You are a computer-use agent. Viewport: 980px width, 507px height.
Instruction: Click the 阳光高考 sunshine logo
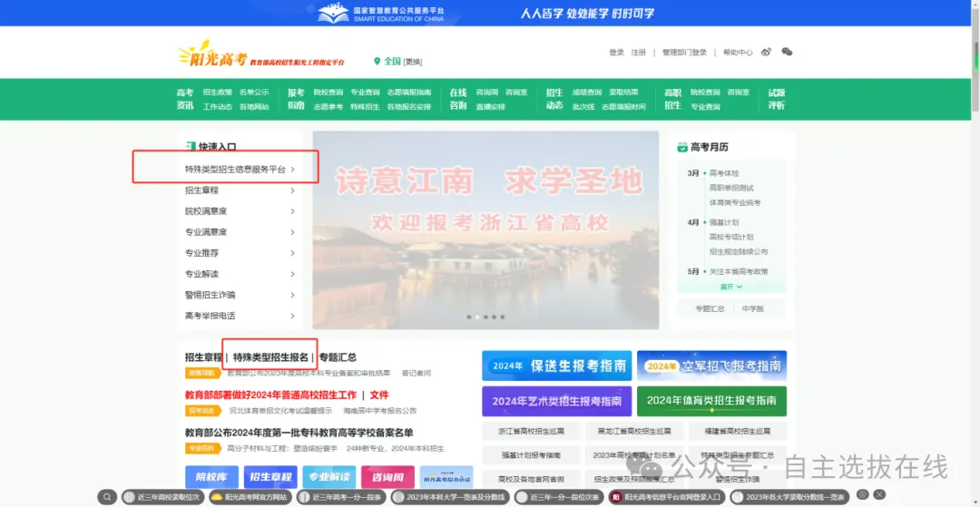(212, 55)
